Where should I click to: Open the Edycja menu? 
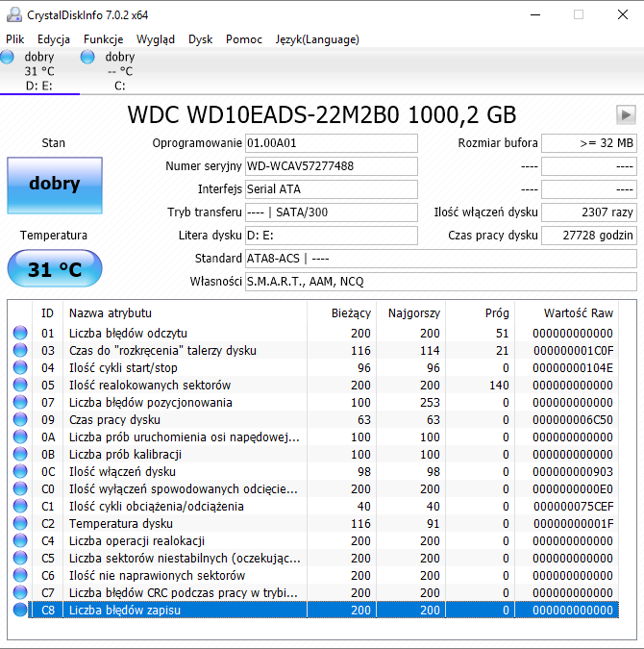coord(54,39)
